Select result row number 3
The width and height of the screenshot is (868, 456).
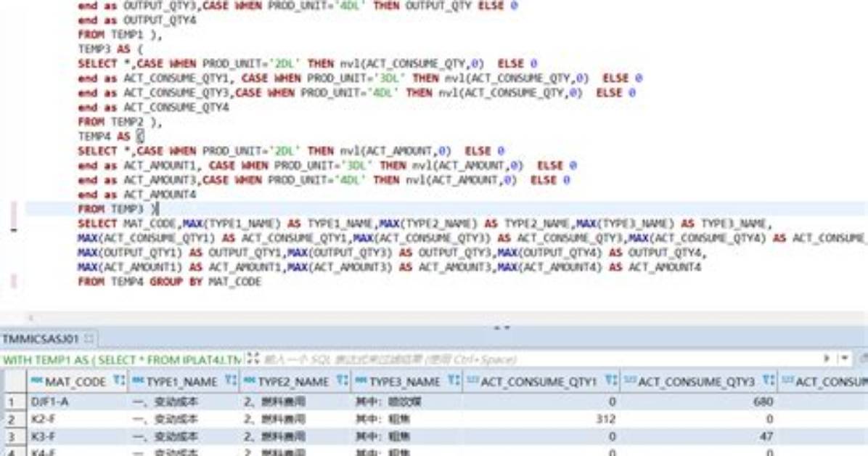(12, 436)
